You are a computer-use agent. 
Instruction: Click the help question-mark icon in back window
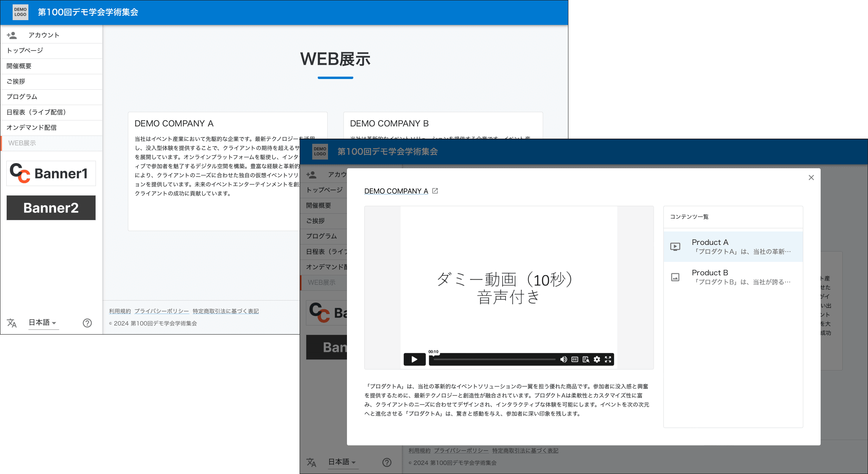[87, 323]
